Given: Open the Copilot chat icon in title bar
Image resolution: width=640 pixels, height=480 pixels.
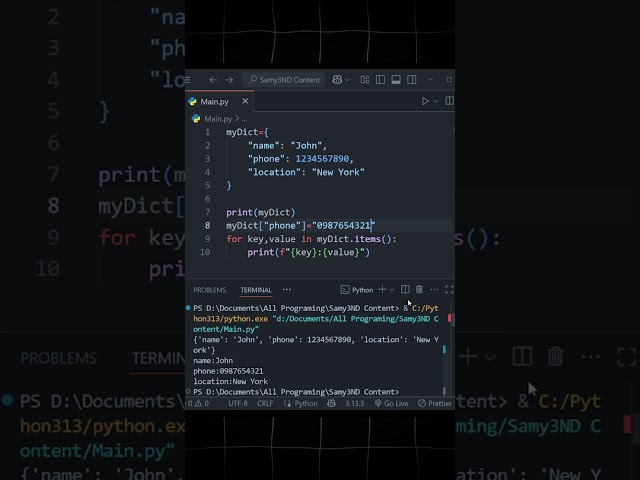Looking at the screenshot, I should (337, 80).
